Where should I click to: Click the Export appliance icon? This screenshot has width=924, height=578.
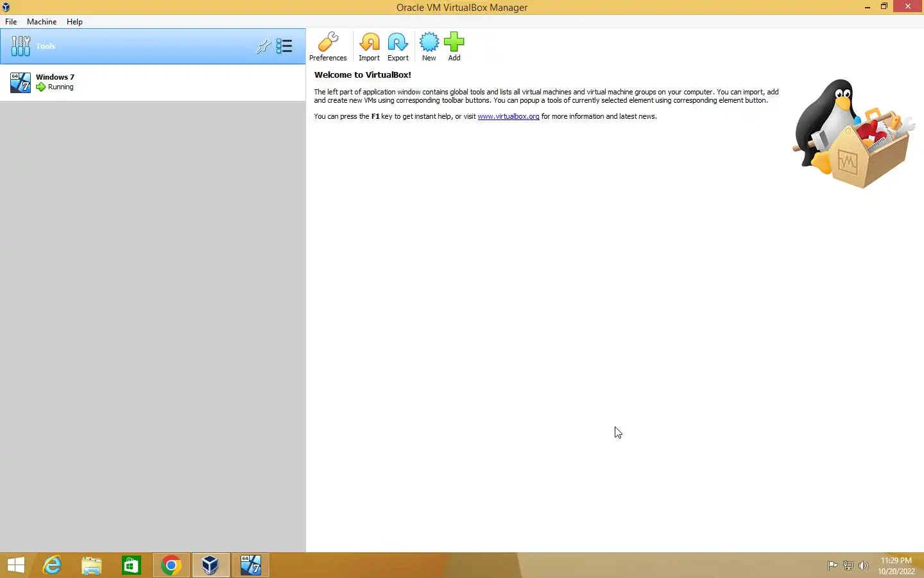coord(398,46)
